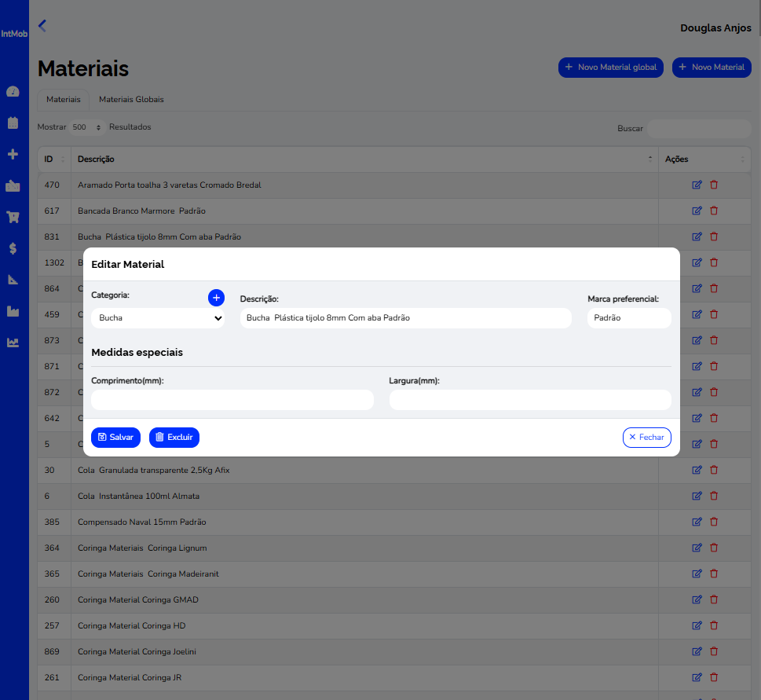Click the Descrição text field
Image resolution: width=761 pixels, height=700 pixels.
click(405, 318)
